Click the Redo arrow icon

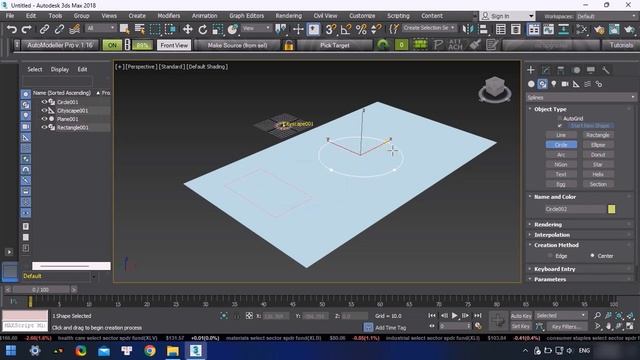pos(27,29)
